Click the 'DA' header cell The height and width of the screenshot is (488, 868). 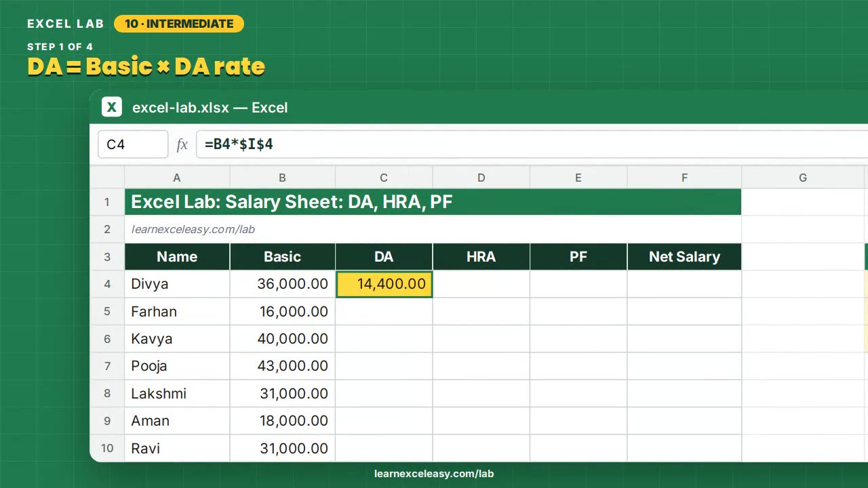point(384,257)
